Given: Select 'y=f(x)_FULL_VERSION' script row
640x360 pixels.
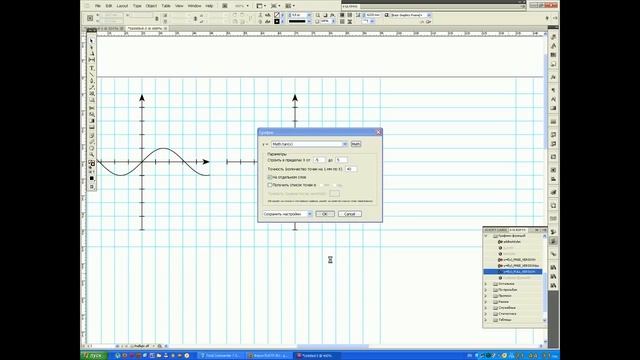Looking at the screenshot, I should [x=513, y=271].
